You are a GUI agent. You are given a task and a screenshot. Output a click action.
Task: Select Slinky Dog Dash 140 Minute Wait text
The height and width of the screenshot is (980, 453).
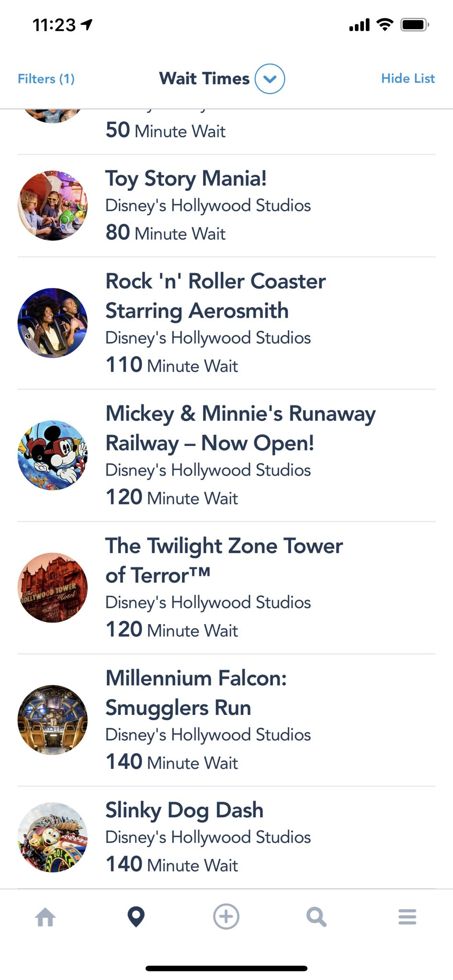[171, 865]
